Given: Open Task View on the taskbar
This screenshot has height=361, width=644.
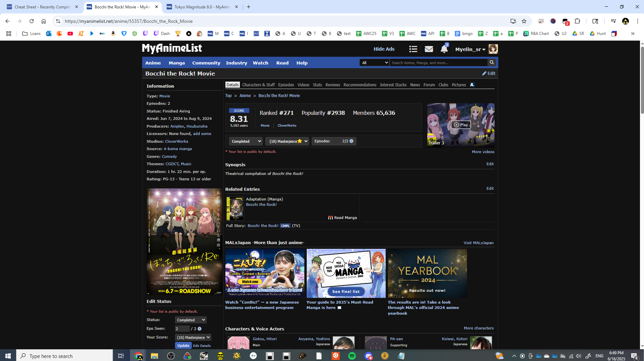Looking at the screenshot, I should (x=121, y=356).
